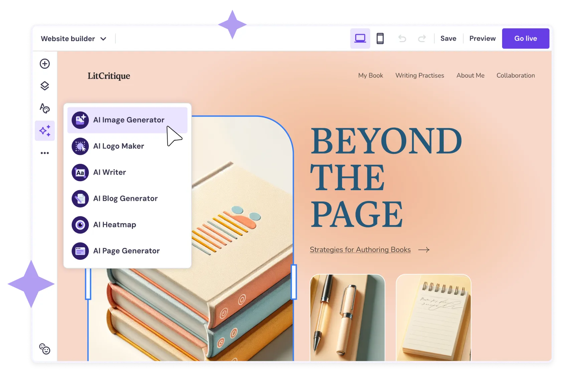Click the add element plus icon
The image size is (588, 385).
[x=45, y=63]
